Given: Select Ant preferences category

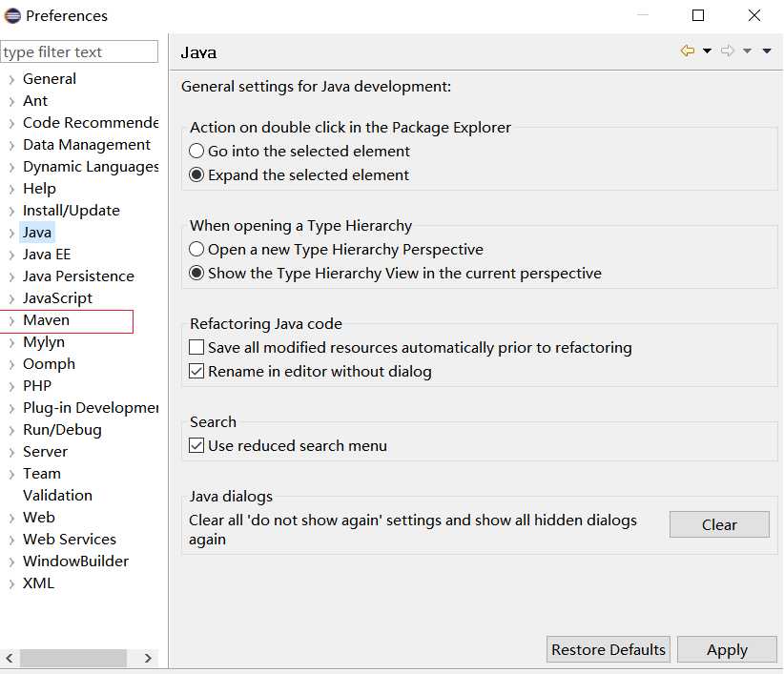Looking at the screenshot, I should pos(35,100).
